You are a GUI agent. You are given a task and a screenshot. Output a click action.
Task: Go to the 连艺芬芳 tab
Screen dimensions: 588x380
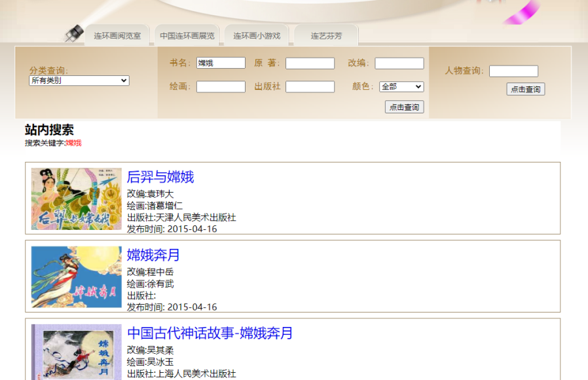[326, 36]
